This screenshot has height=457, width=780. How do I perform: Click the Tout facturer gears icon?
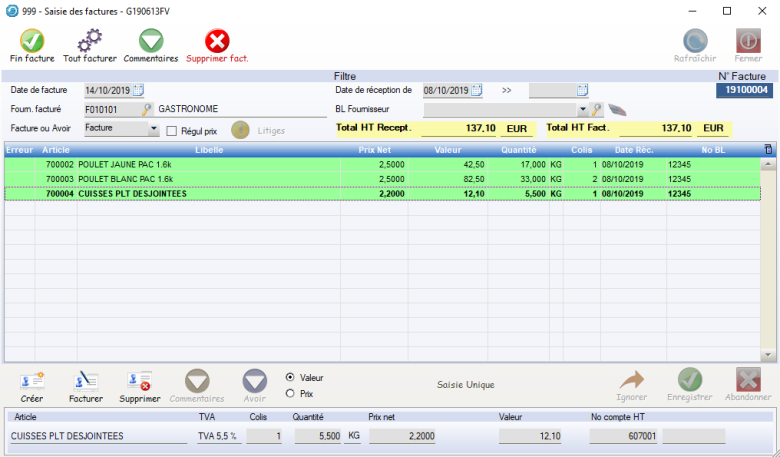coord(90,41)
